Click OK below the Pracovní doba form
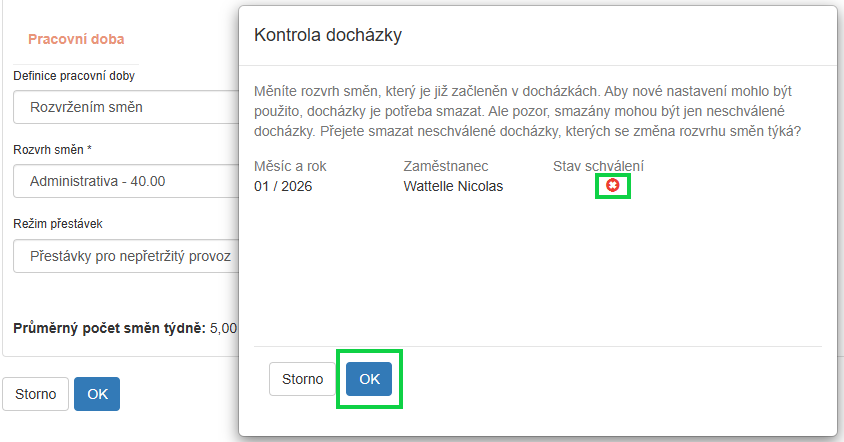 tap(97, 394)
